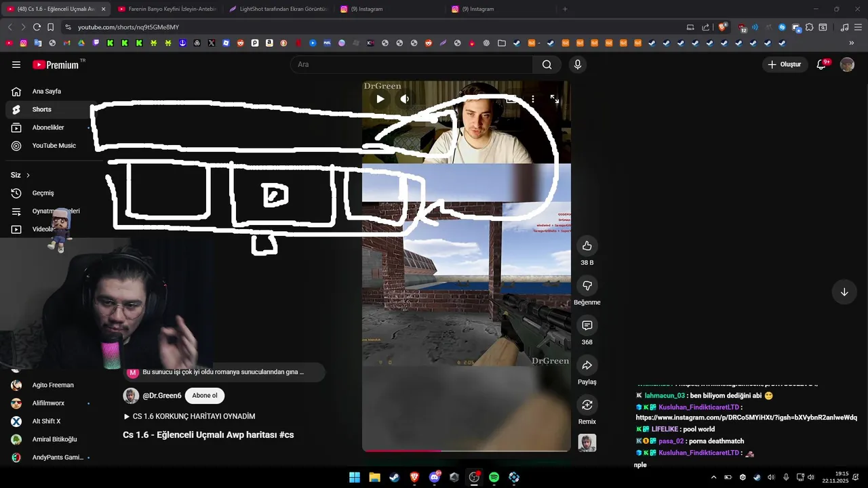
Task: Open Spotify from the taskbar
Action: [494, 477]
